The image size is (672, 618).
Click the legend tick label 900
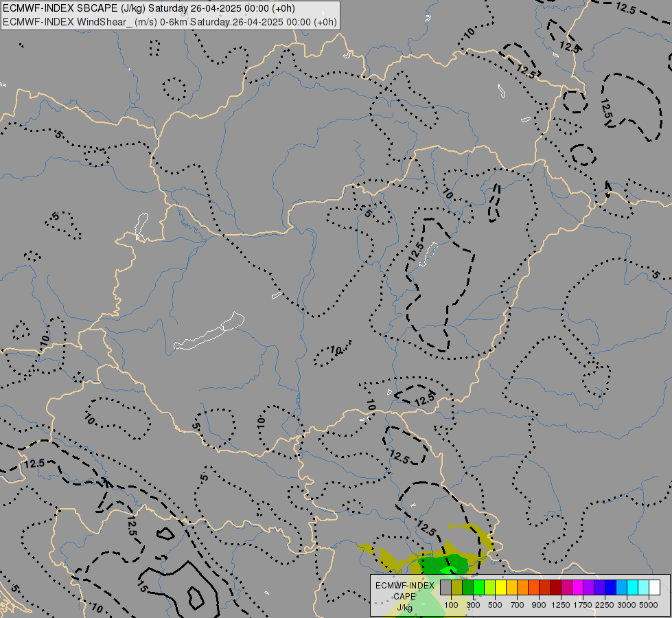point(539,605)
